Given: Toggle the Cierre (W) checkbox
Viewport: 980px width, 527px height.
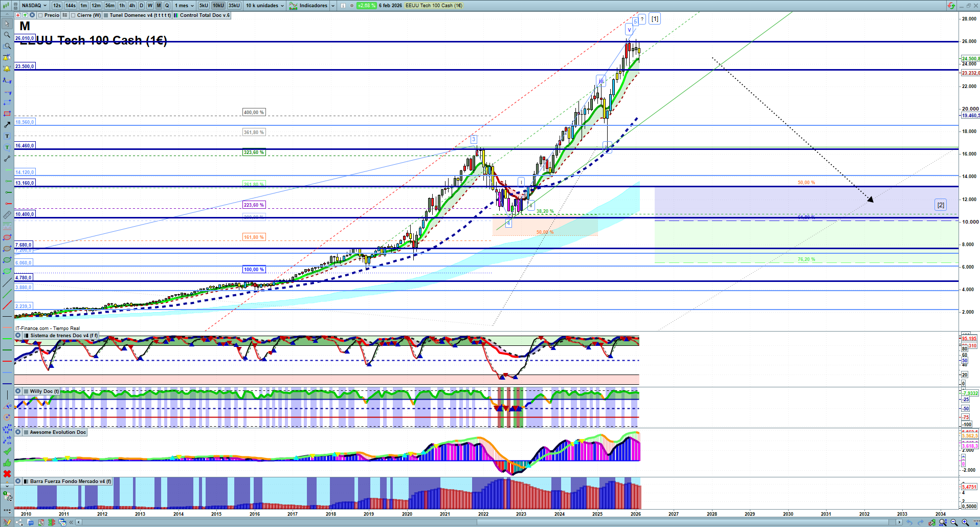Looking at the screenshot, I should (74, 15).
